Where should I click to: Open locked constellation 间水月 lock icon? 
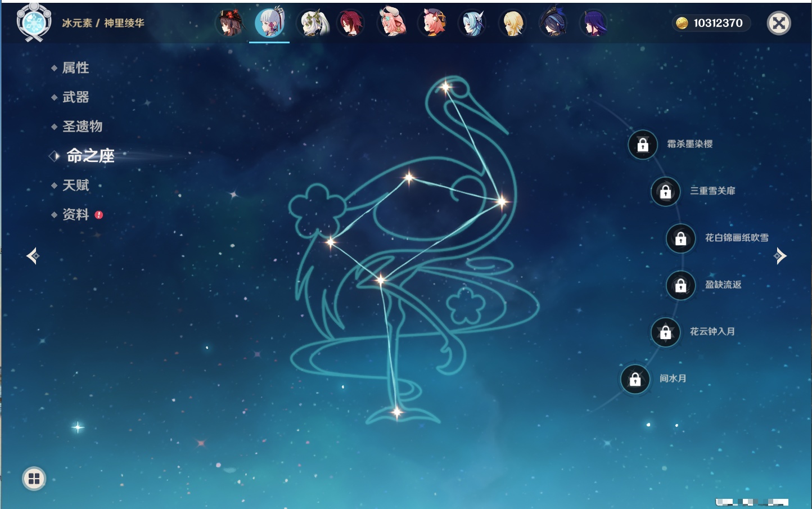point(635,379)
